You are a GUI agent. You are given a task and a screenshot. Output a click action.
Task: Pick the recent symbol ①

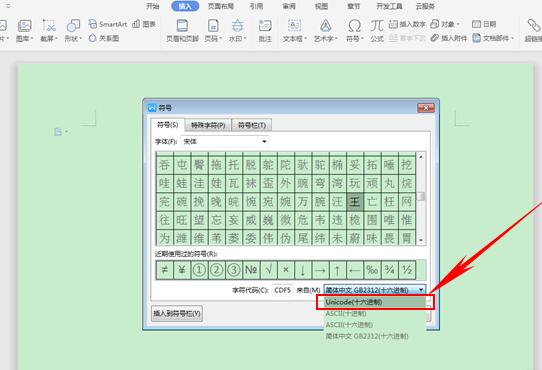[199, 270]
